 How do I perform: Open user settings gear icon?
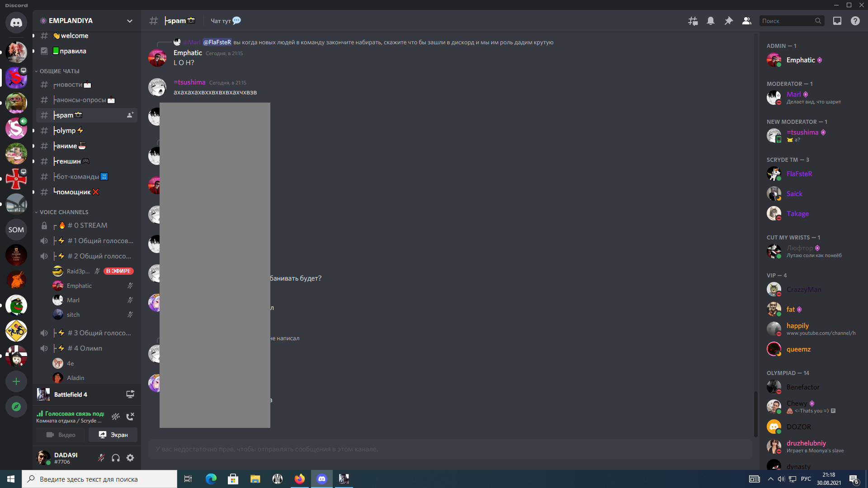[x=130, y=458]
